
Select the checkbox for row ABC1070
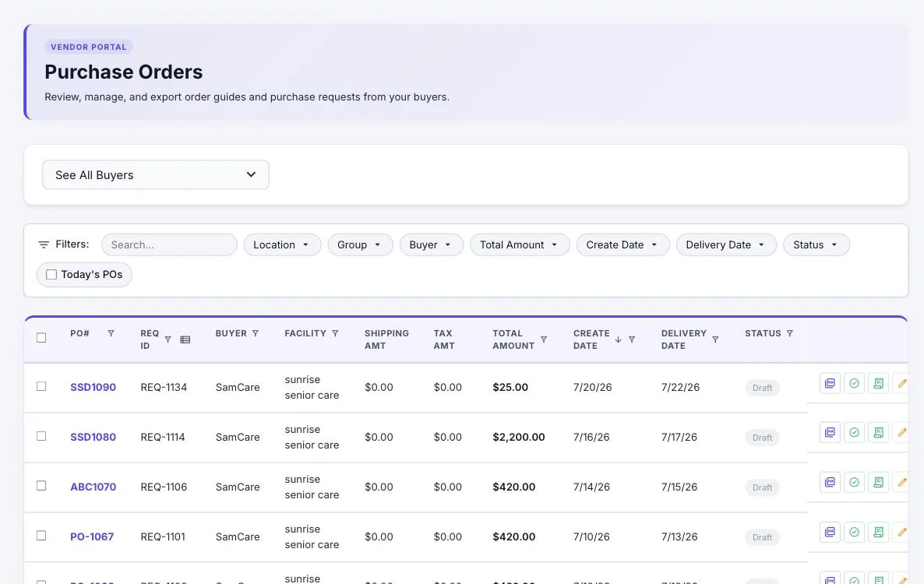[41, 486]
